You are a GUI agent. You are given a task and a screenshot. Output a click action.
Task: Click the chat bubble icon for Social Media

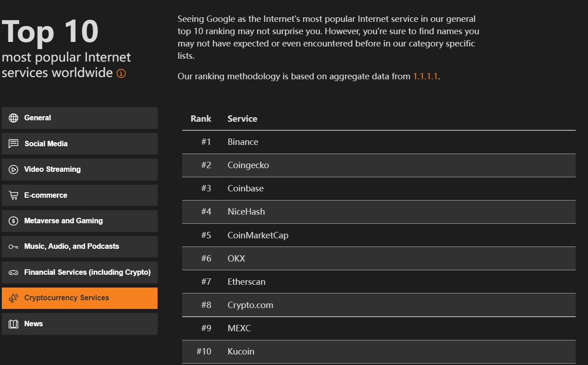[14, 144]
